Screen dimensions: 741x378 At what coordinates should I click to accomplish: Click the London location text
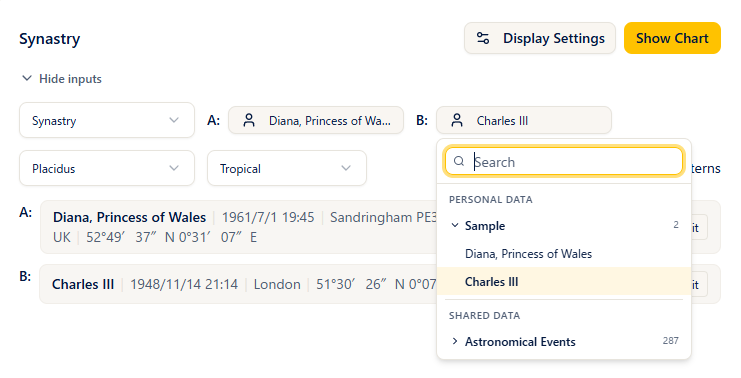(x=277, y=284)
